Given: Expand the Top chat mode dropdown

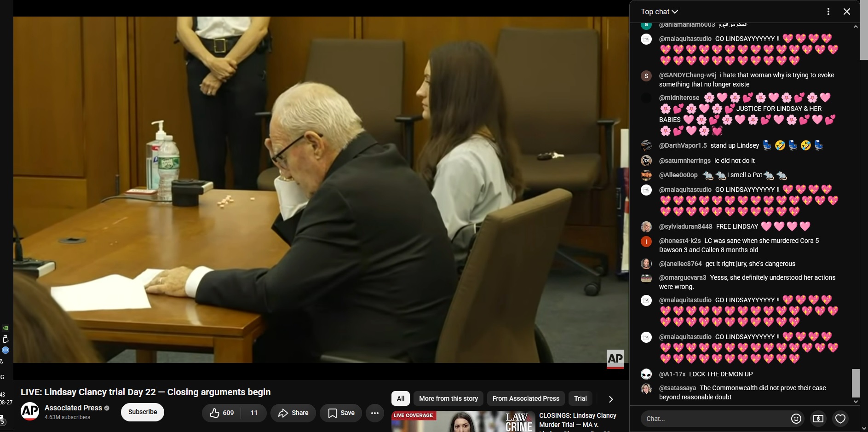Looking at the screenshot, I should [659, 12].
